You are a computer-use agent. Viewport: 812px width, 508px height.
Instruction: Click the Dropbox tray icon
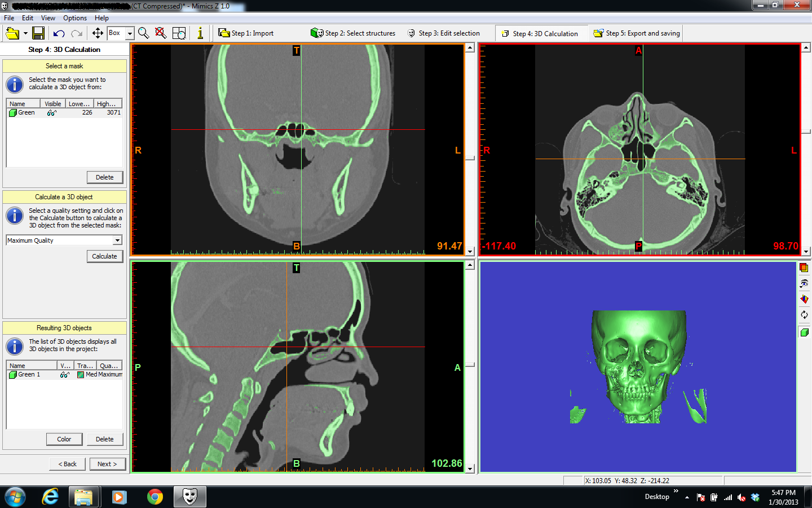pos(755,497)
